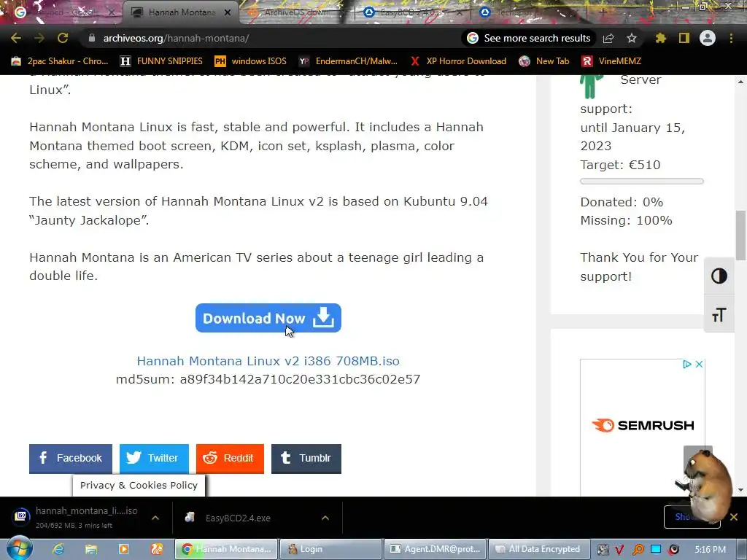
Task: Open the Chrome three-dot menu
Action: [x=731, y=38]
